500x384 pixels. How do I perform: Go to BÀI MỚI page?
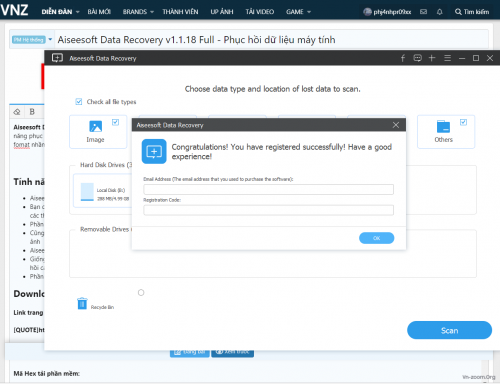[99, 12]
